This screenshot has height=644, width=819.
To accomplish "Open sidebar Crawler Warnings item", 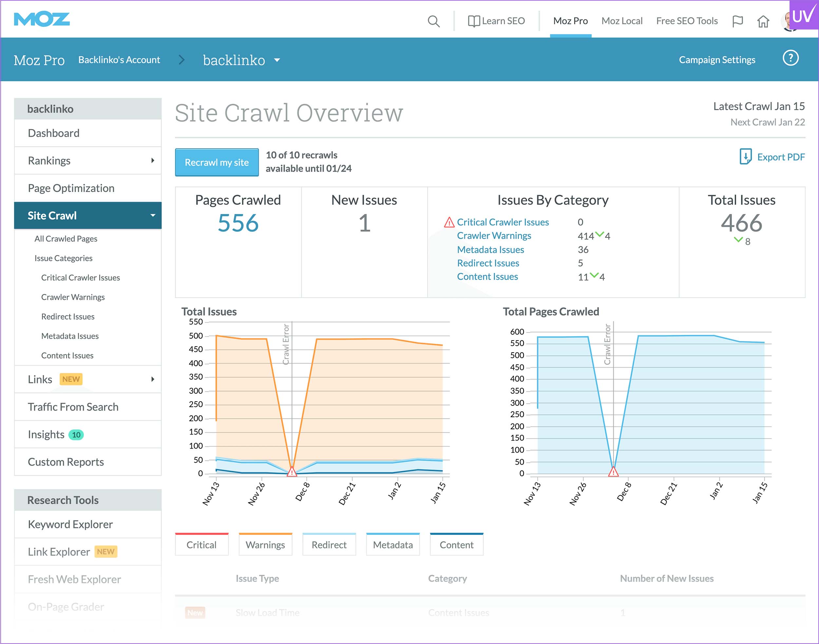I will pyautogui.click(x=73, y=297).
